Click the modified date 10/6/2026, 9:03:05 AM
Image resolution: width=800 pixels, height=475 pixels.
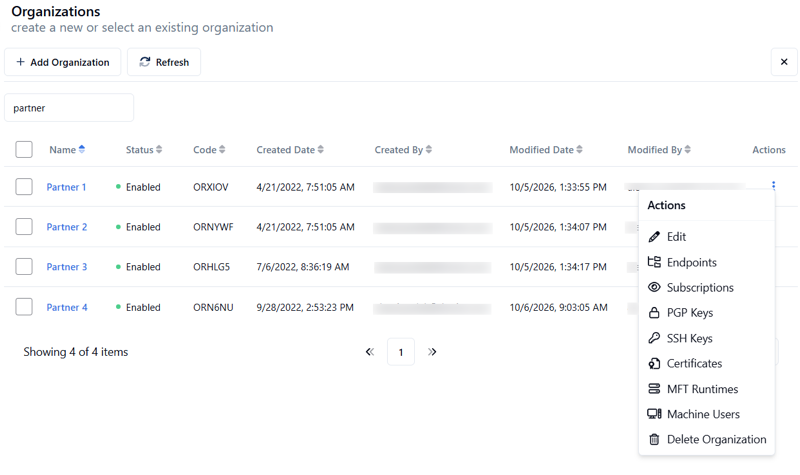coord(558,307)
